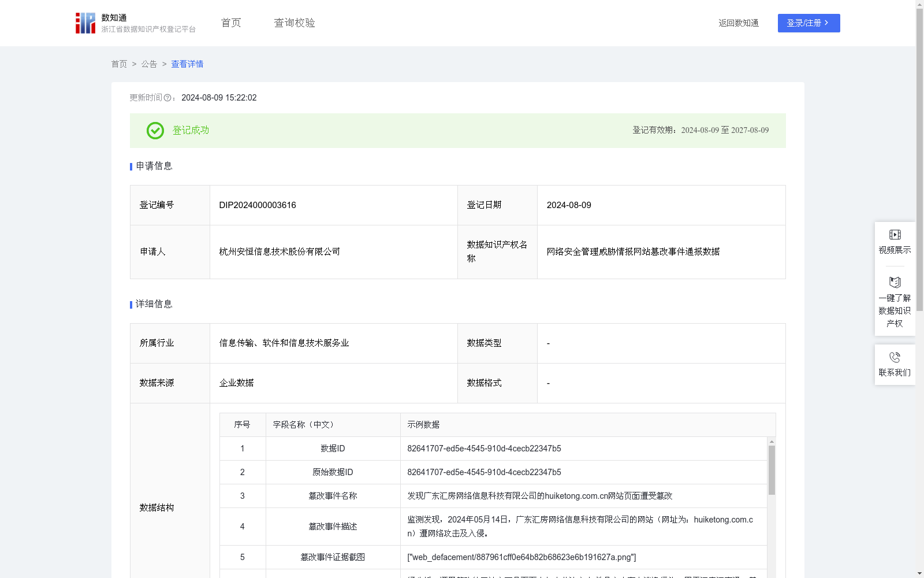Viewport: 924px width, 578px height.
Task: Click applicant 杭州安恒信息技术股份有限公司
Action: point(280,252)
